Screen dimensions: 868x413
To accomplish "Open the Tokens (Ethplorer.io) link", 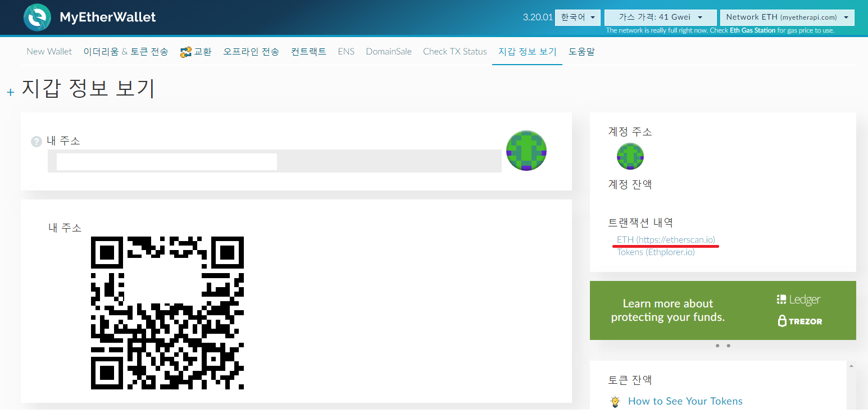I will tap(656, 252).
